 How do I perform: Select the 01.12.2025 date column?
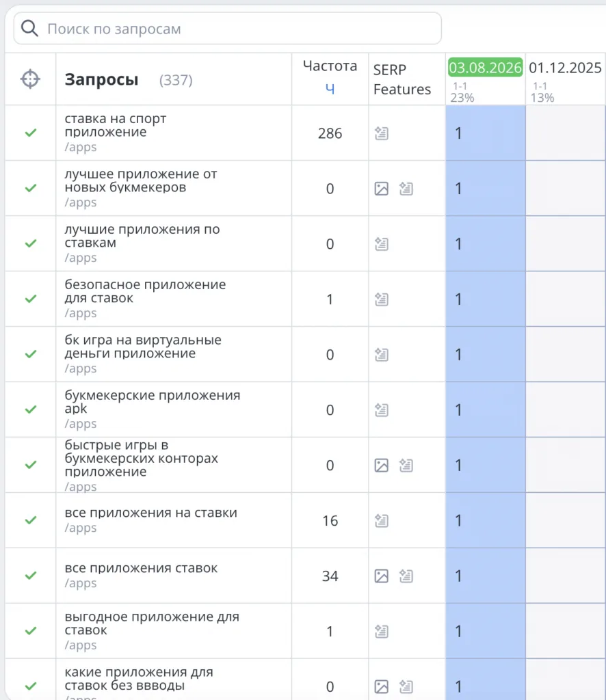pyautogui.click(x=566, y=68)
